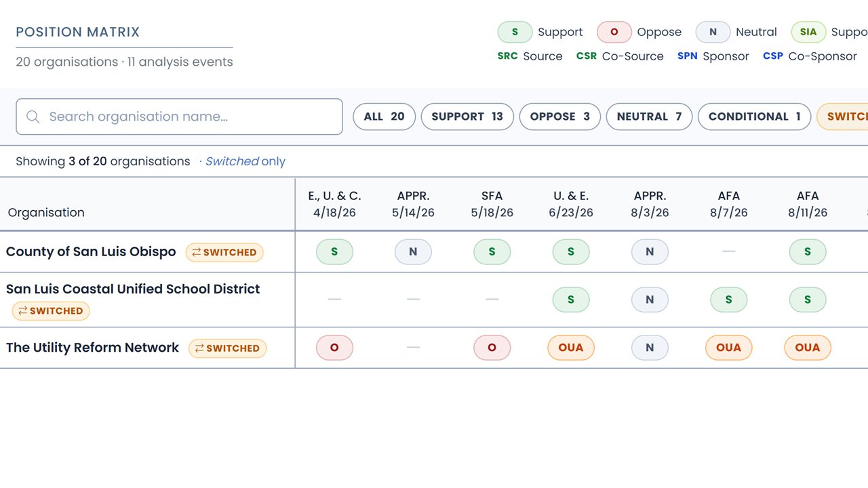Image resolution: width=868 pixels, height=488 pixels.
Task: Select AFA 8/11/26 column header
Action: pyautogui.click(x=808, y=204)
